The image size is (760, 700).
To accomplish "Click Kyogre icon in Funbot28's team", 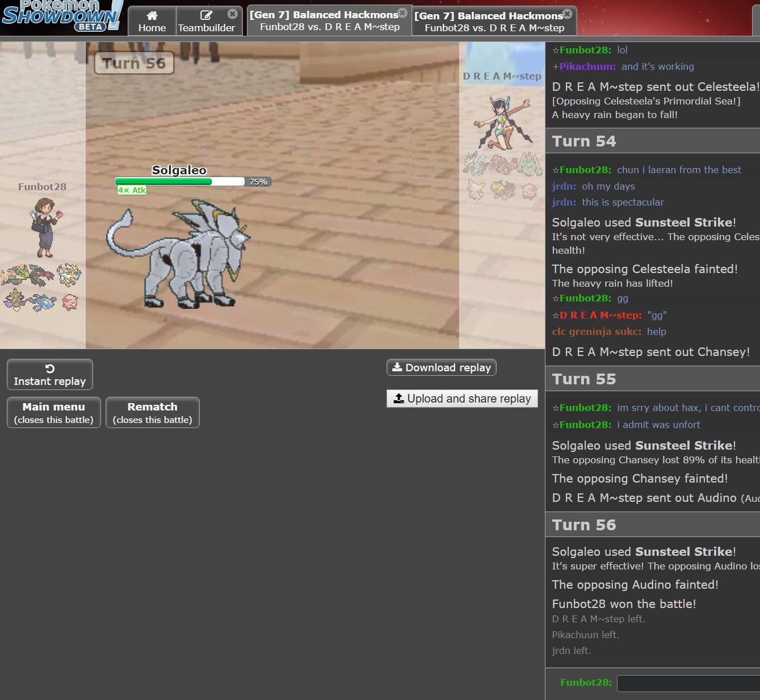I will 41,301.
